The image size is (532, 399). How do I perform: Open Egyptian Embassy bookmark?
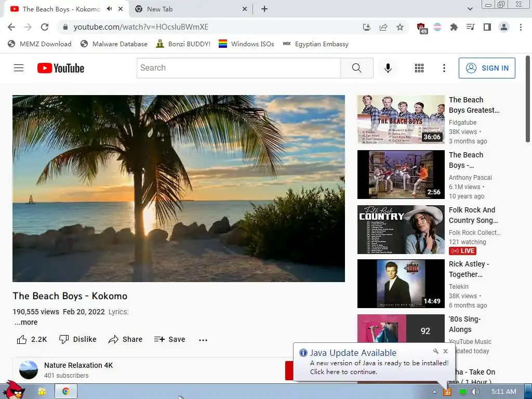[x=315, y=44]
